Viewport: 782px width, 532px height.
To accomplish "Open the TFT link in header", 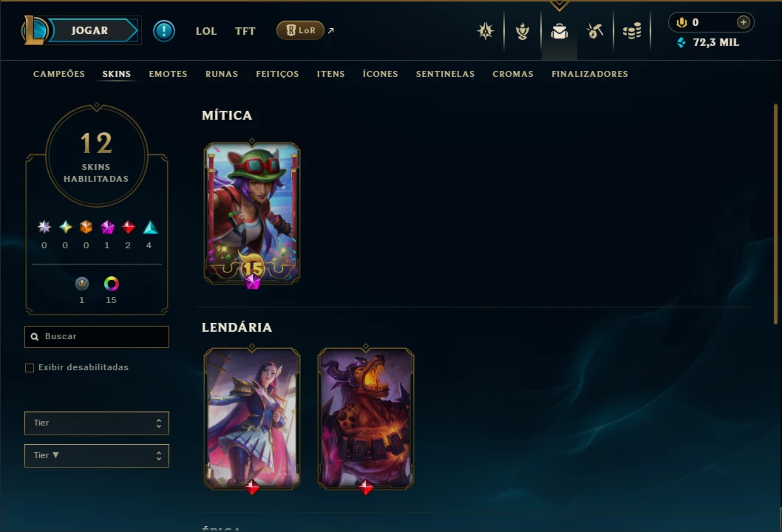I will pos(245,31).
